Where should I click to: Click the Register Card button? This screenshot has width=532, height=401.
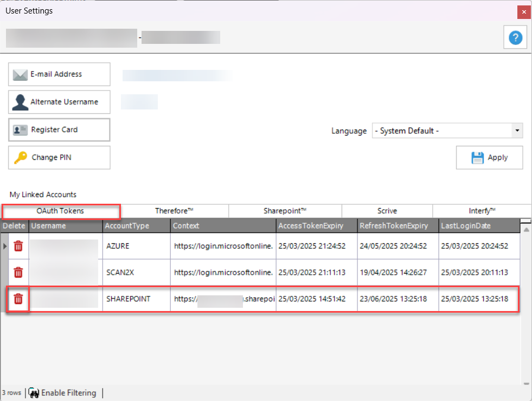59,130
